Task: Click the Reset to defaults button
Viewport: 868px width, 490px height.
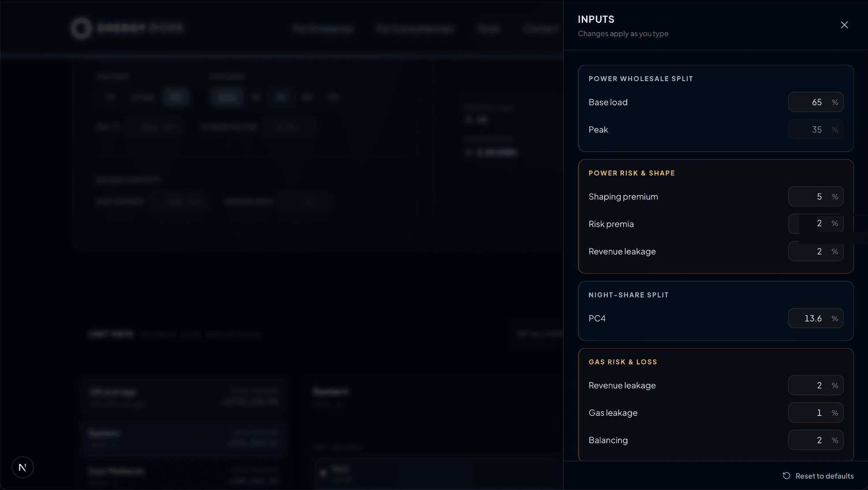Action: click(x=818, y=476)
